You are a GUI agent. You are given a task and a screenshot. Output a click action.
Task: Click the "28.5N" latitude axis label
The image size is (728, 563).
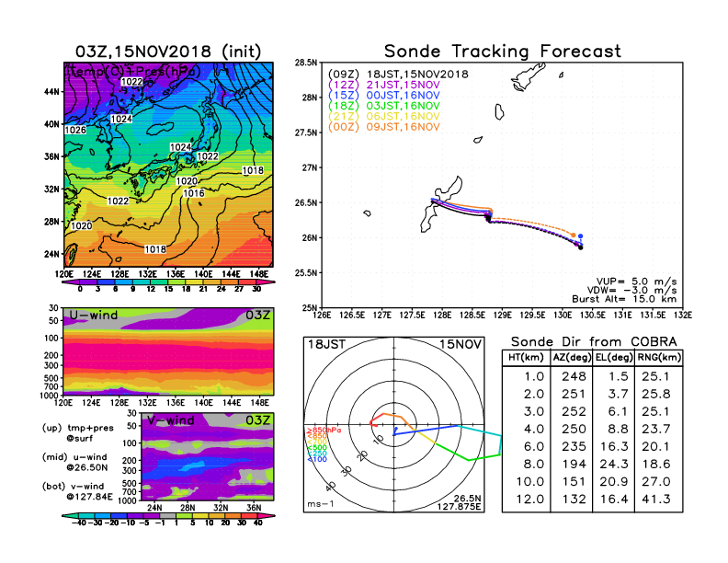[x=306, y=63]
